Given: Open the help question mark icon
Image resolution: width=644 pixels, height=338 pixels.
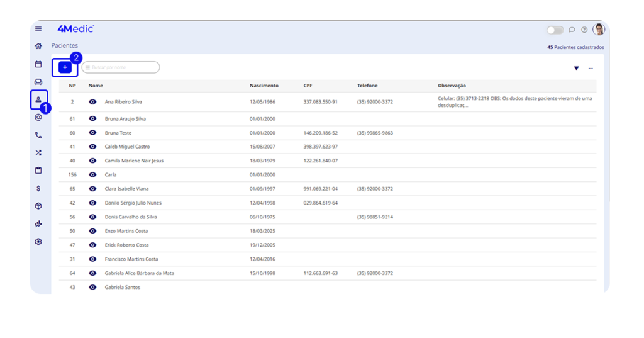Looking at the screenshot, I should tap(584, 30).
